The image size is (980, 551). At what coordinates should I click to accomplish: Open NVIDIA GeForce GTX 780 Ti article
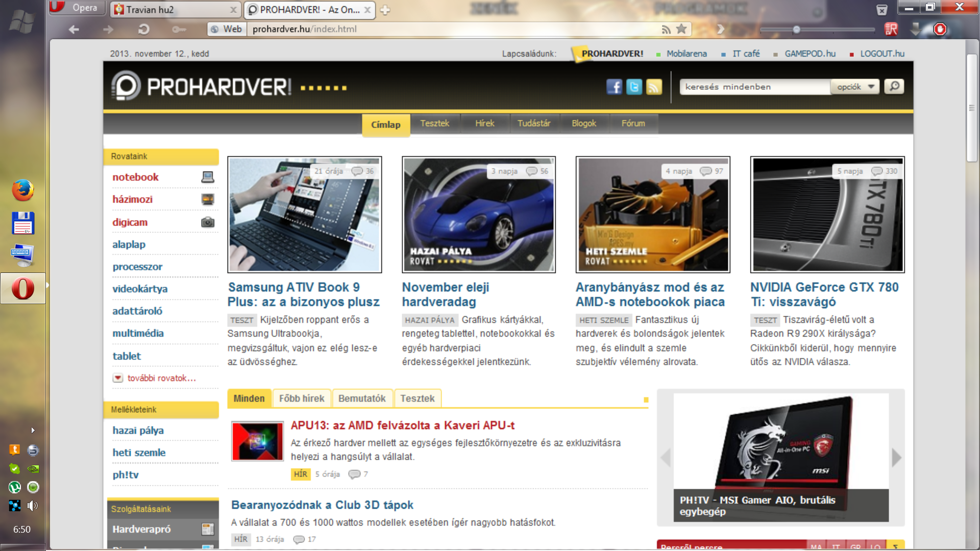(824, 294)
